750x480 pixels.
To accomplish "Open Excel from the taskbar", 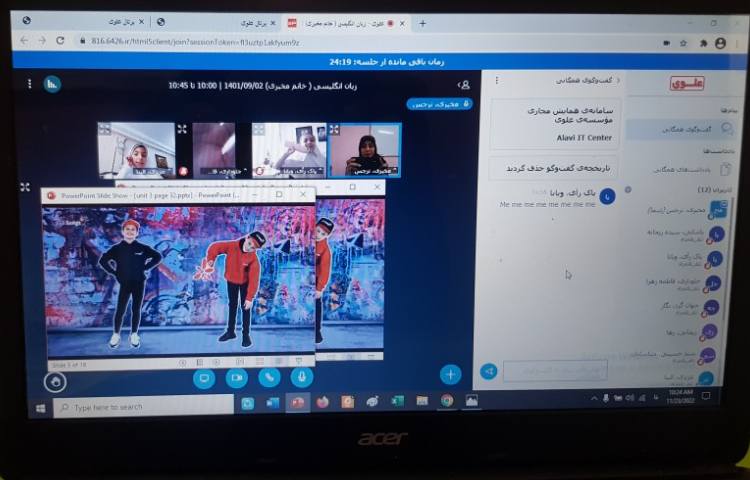I will [397, 401].
